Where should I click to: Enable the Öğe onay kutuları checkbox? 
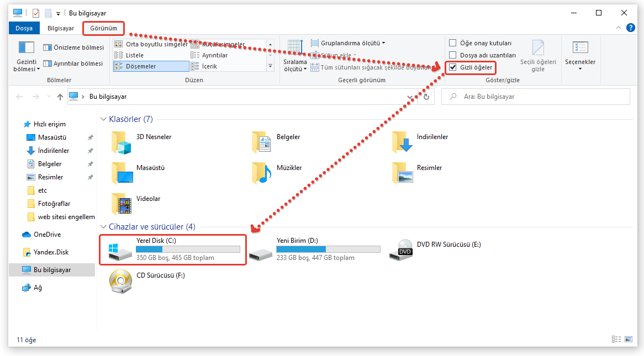(x=453, y=43)
